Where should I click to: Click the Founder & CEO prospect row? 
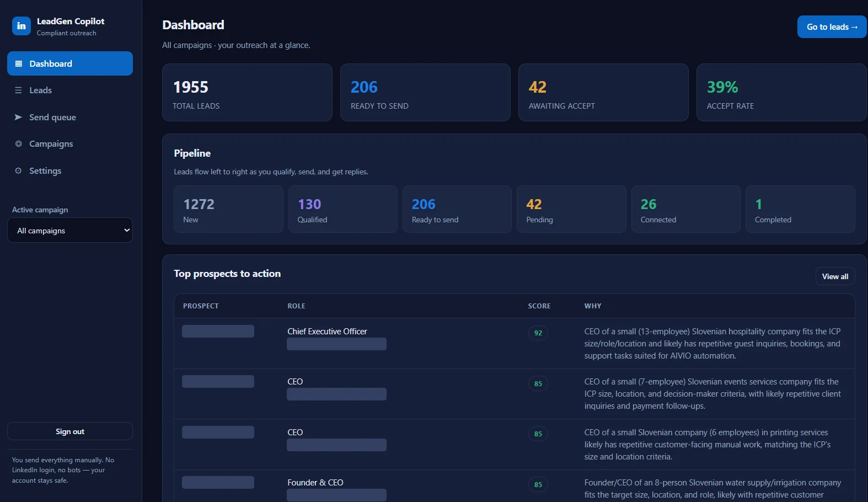tap(514, 486)
